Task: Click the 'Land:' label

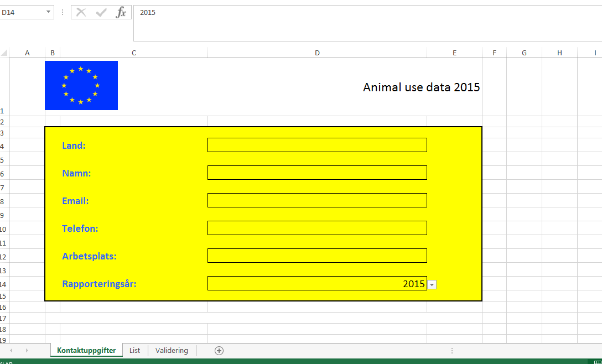Action: [74, 145]
